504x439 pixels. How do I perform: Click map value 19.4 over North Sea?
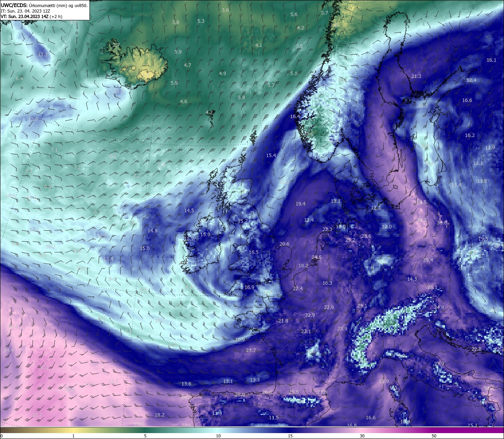(300, 204)
